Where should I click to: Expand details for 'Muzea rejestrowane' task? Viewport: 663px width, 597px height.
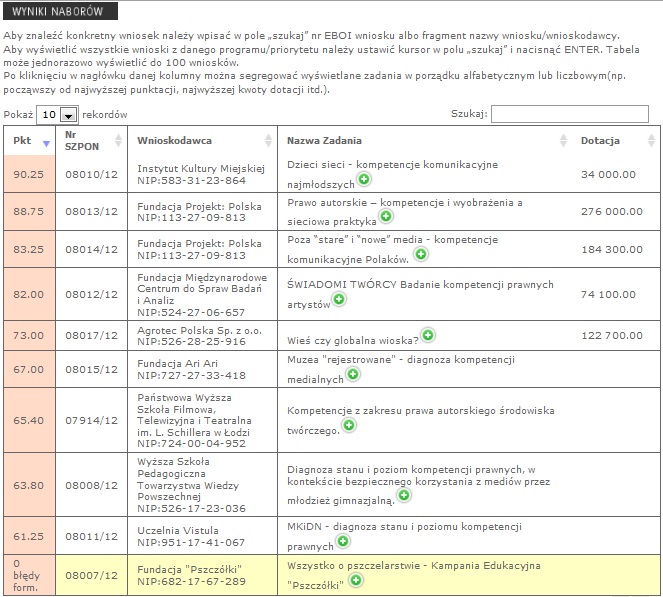[353, 374]
